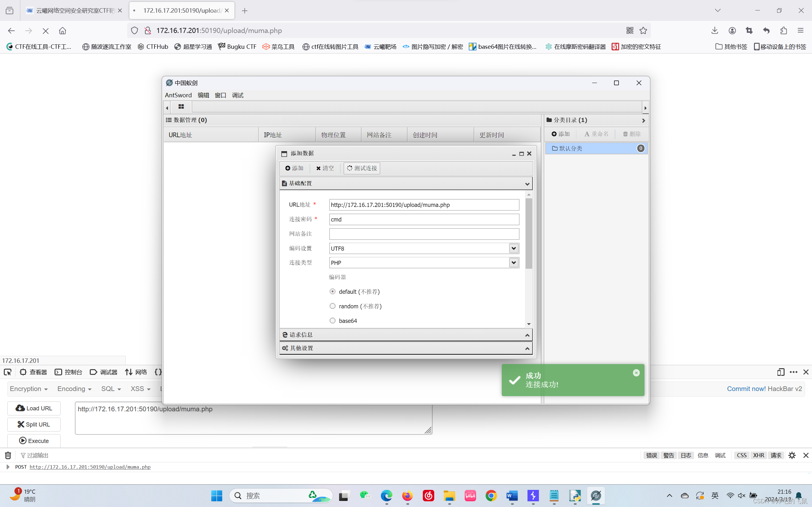
Task: Select the random encoder radio button
Action: click(332, 306)
